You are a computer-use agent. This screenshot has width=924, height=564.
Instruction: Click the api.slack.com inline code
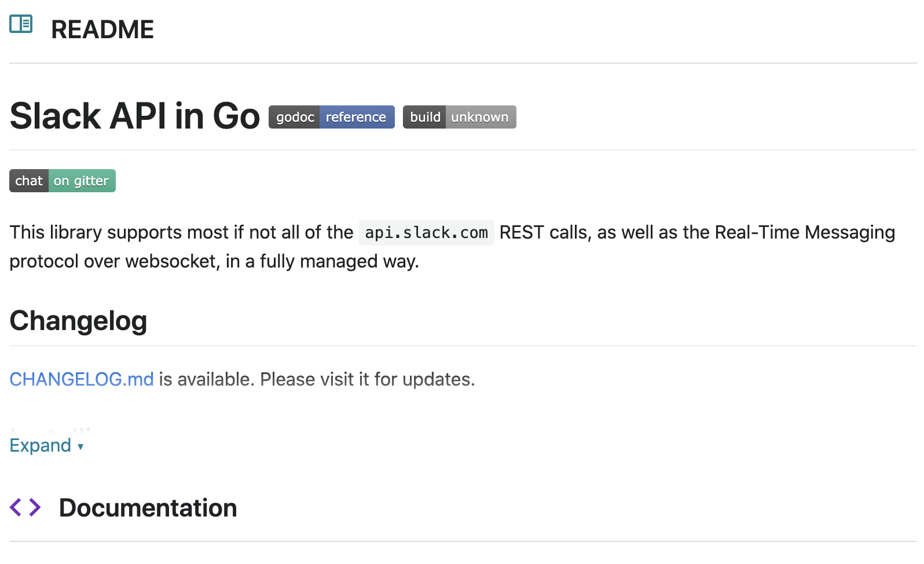pyautogui.click(x=426, y=233)
